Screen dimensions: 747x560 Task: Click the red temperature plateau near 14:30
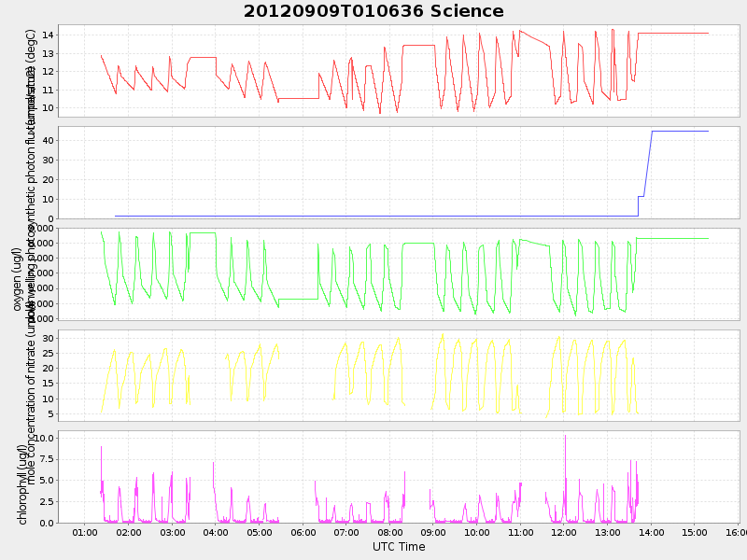[672, 34]
